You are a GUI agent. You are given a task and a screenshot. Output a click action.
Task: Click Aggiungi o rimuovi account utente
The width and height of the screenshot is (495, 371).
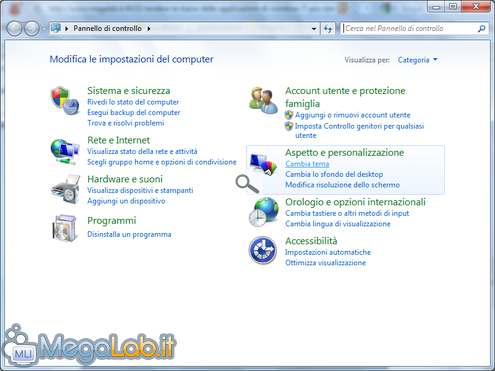coord(353,115)
